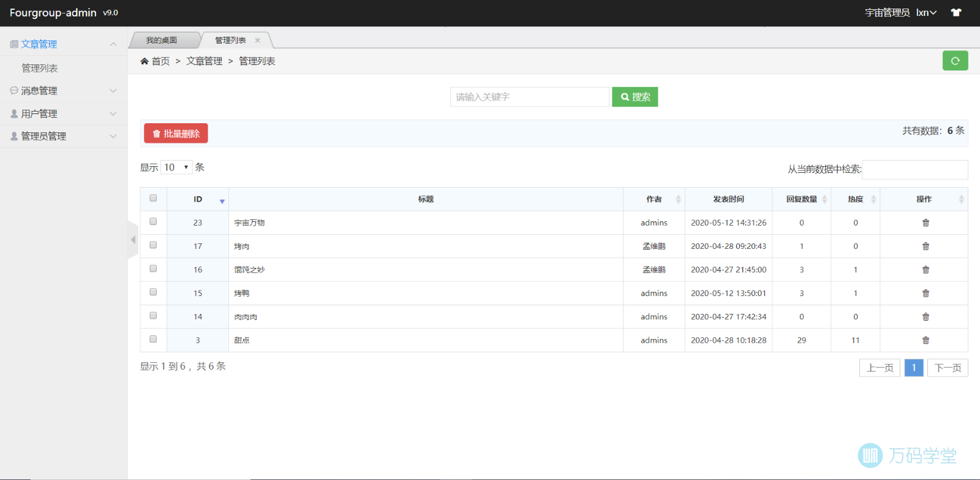
Task: Select page 1 in pagination
Action: [914, 368]
